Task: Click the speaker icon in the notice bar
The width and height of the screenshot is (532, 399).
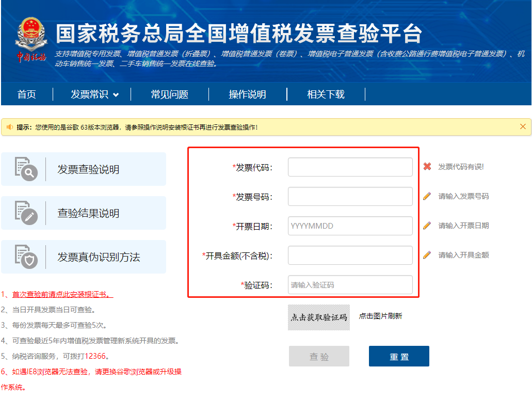Action: pyautogui.click(x=9, y=127)
